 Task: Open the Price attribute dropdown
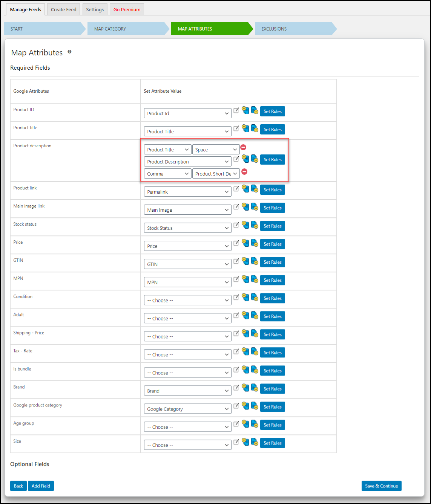pos(188,246)
